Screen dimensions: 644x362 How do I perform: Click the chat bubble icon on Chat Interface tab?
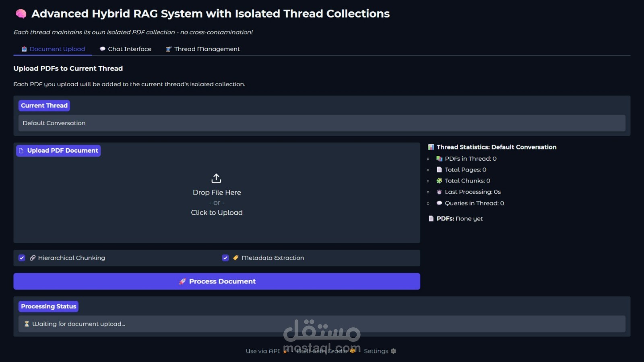tap(103, 49)
